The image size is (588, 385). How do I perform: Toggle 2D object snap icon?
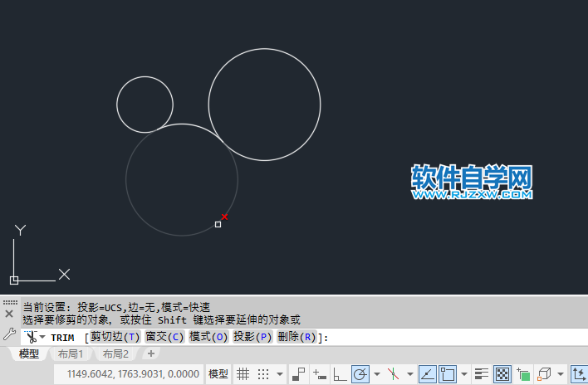(448, 373)
